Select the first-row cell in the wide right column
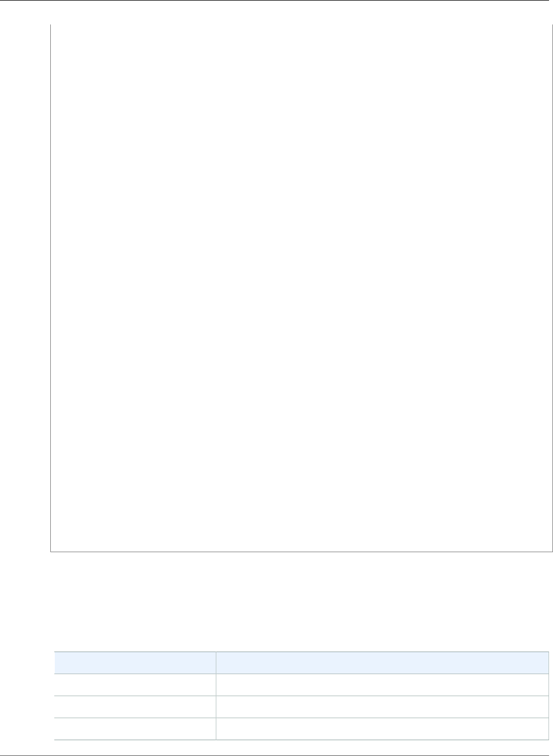 [x=382, y=681]
